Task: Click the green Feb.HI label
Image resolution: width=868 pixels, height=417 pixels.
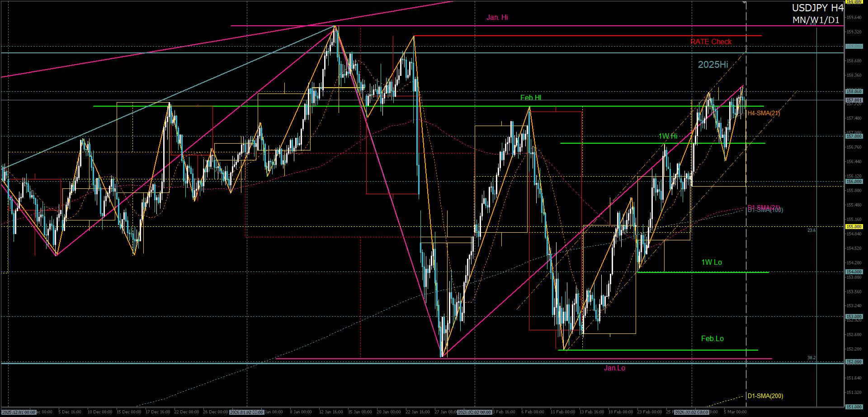Action: [530, 98]
